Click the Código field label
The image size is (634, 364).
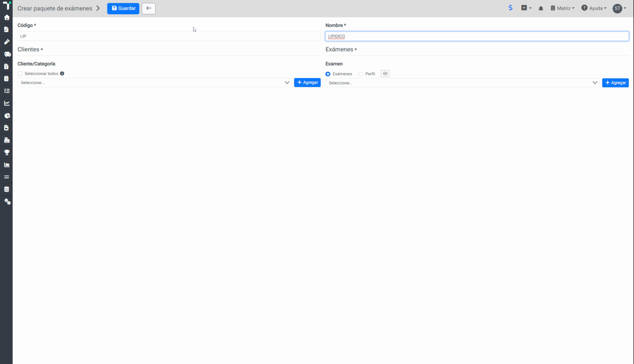pos(27,25)
